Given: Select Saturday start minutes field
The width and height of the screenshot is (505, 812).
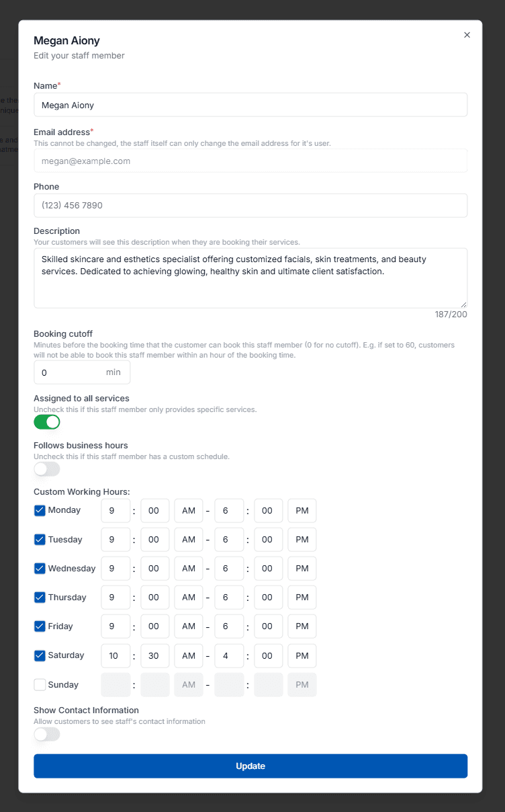Looking at the screenshot, I should [154, 656].
